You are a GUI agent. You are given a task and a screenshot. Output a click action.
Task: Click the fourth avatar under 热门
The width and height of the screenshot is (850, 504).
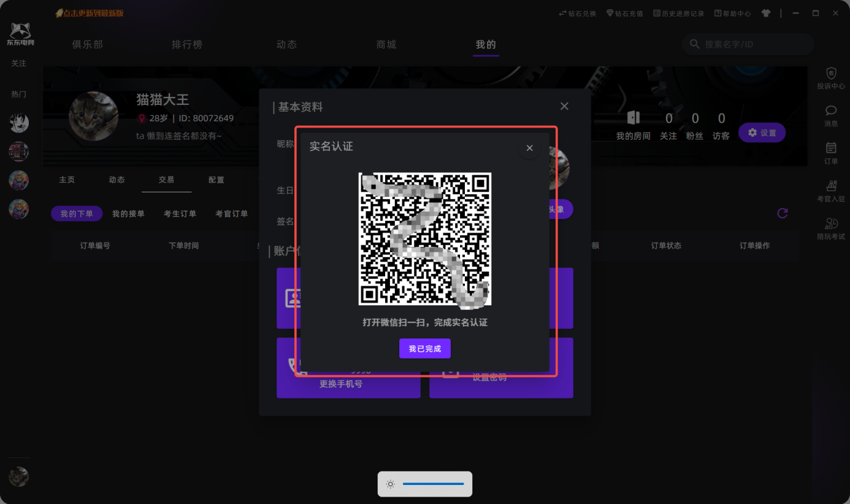coord(19,209)
